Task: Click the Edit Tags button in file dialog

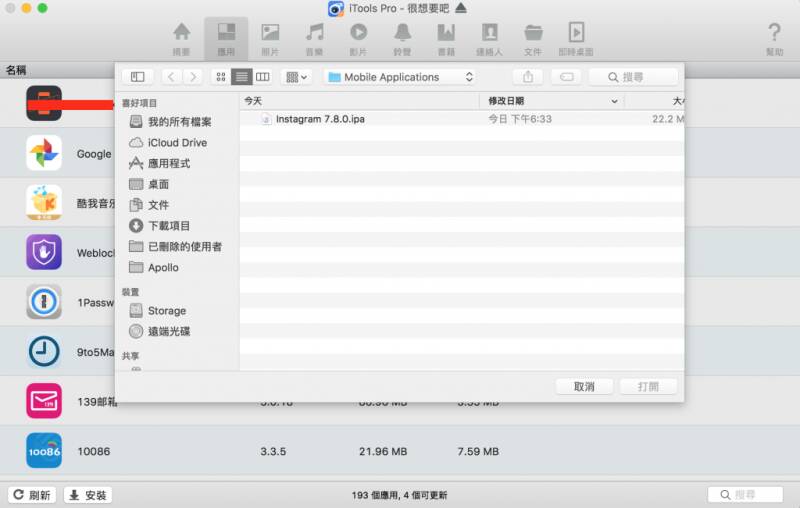Action: pos(567,77)
